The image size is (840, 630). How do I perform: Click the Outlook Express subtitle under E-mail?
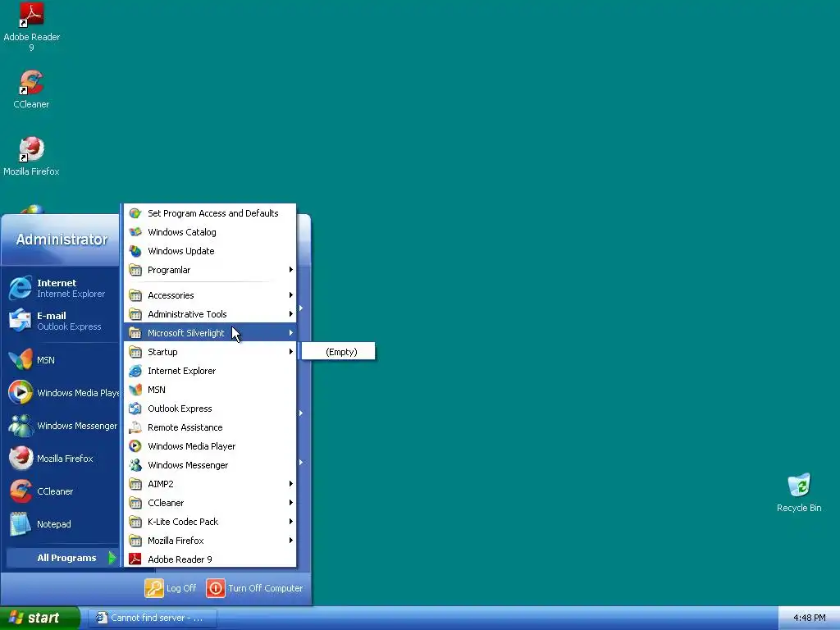[x=69, y=326]
